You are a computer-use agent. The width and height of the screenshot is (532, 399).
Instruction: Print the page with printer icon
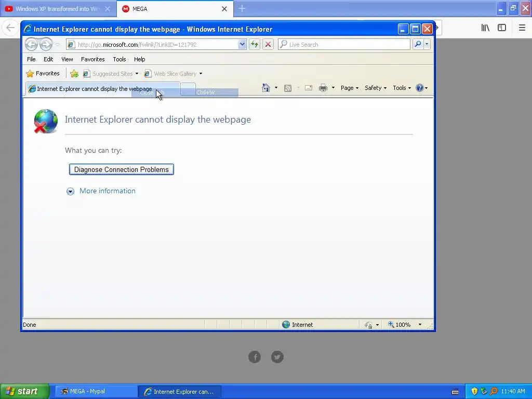pyautogui.click(x=323, y=88)
